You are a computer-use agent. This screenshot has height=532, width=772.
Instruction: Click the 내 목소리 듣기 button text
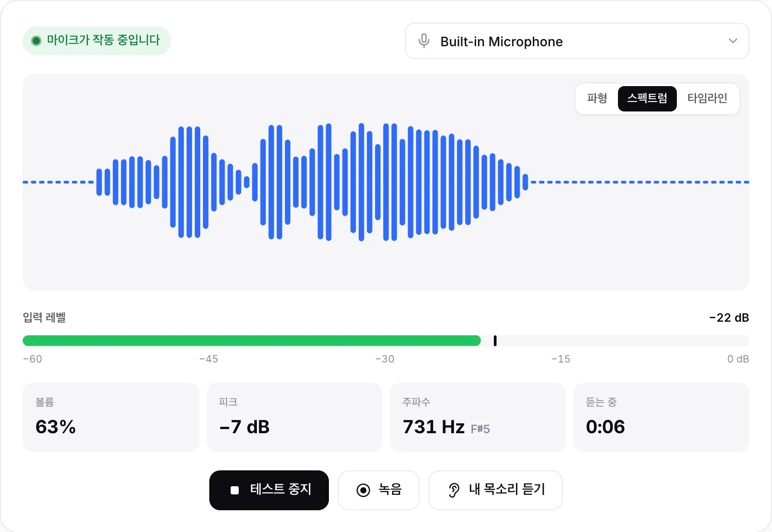click(x=507, y=489)
